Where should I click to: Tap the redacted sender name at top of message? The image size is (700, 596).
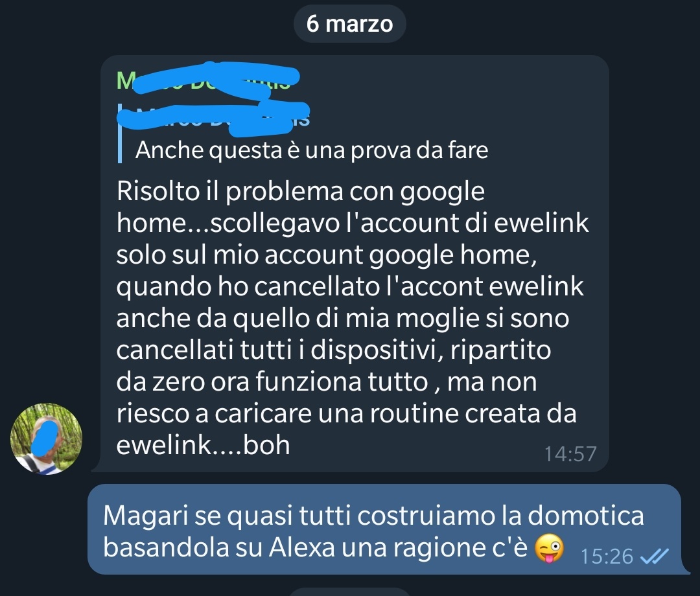tap(208, 78)
